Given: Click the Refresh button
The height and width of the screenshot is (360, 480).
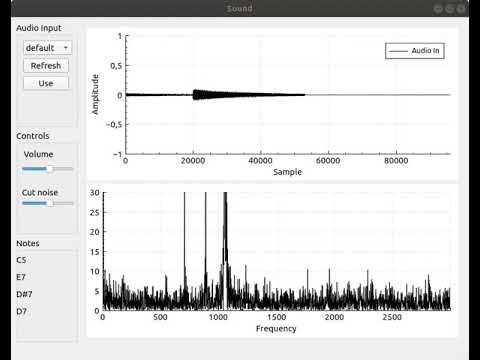Looking at the screenshot, I should click(46, 66).
